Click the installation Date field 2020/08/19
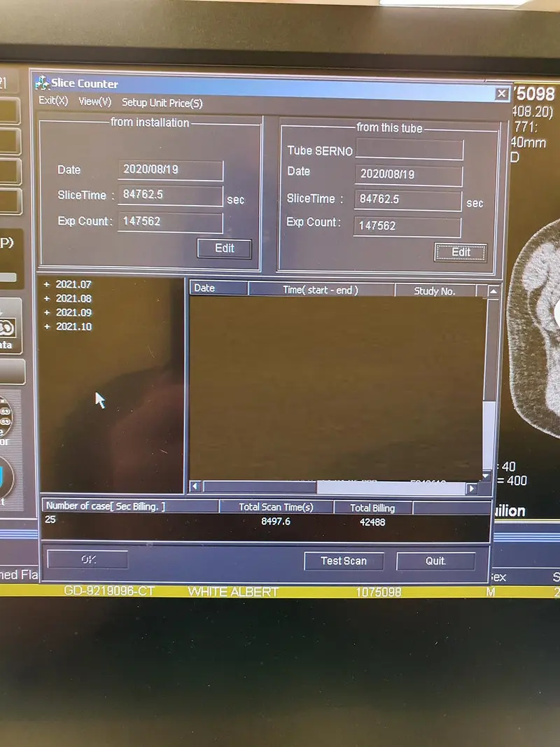The height and width of the screenshot is (747, 560). pyautogui.click(x=170, y=170)
